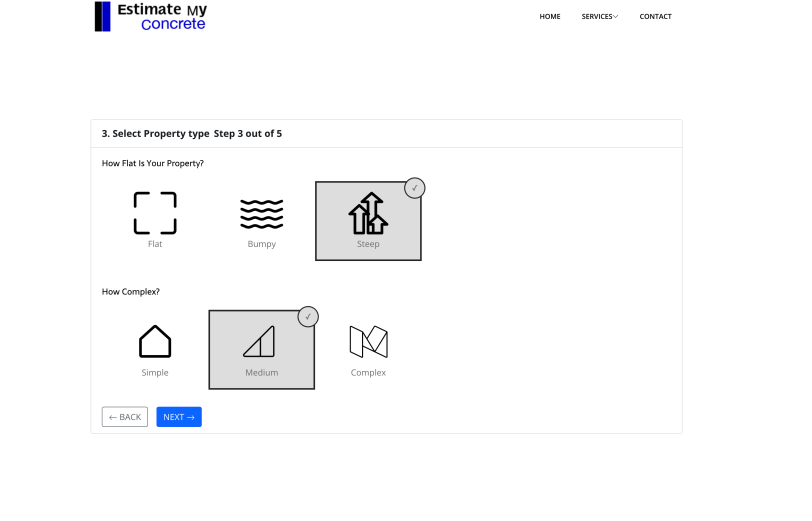Proceed with the blue Next button

tap(179, 417)
